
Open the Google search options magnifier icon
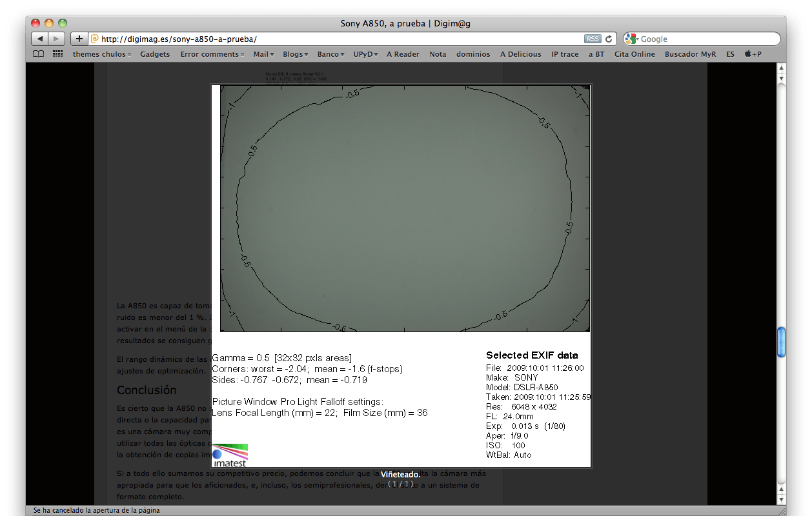click(x=631, y=39)
